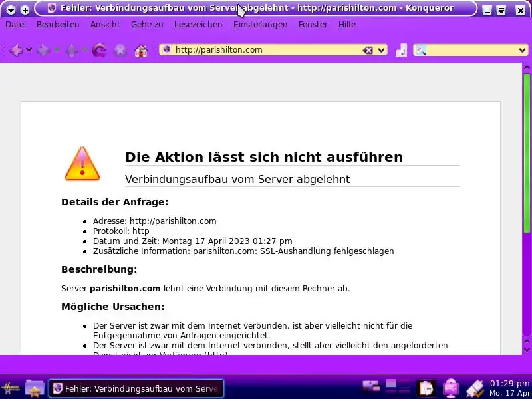Open the Klipper clipboard tray icon

click(426, 388)
